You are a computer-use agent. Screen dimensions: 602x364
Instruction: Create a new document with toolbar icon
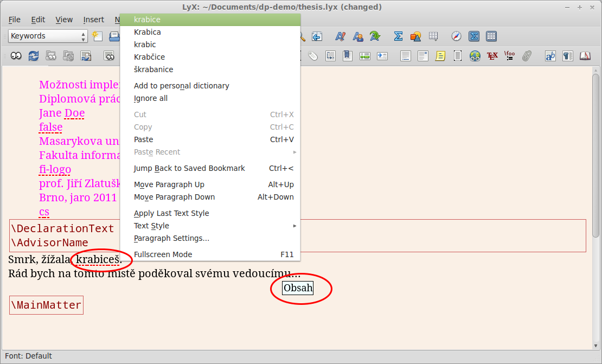point(97,36)
